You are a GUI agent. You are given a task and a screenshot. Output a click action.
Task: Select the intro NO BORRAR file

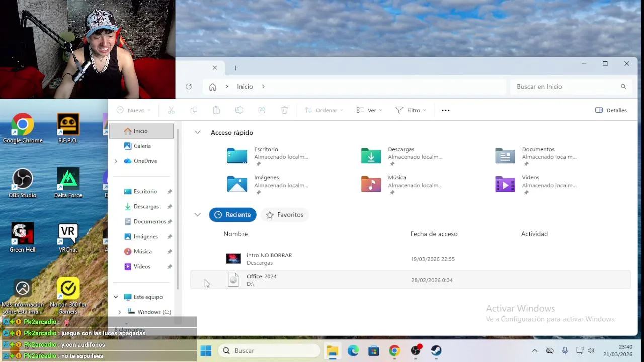point(410,259)
